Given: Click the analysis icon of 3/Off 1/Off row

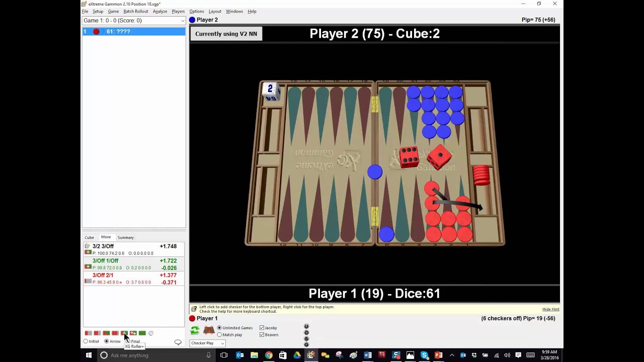Looking at the screenshot, I should 88,266.
